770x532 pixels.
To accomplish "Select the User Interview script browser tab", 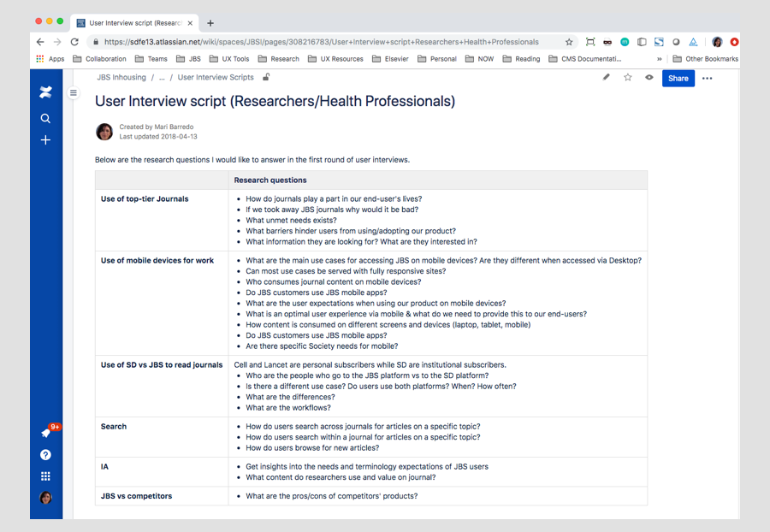I will click(x=128, y=22).
